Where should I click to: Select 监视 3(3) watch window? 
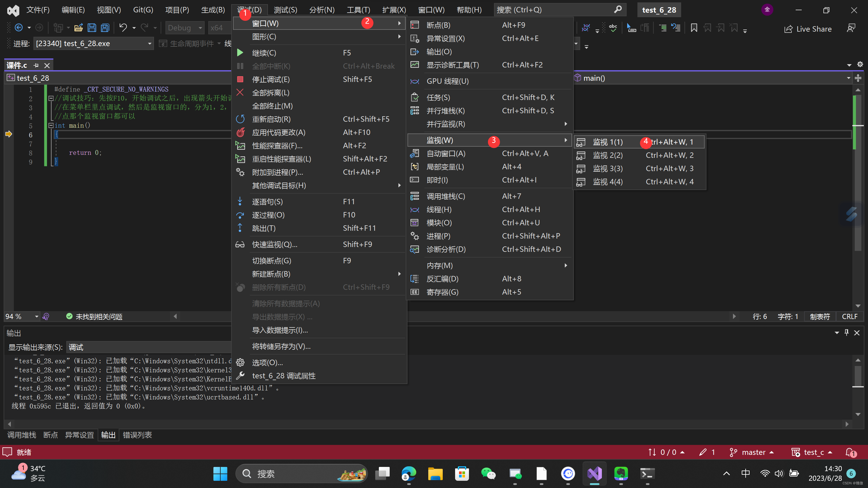pos(639,168)
